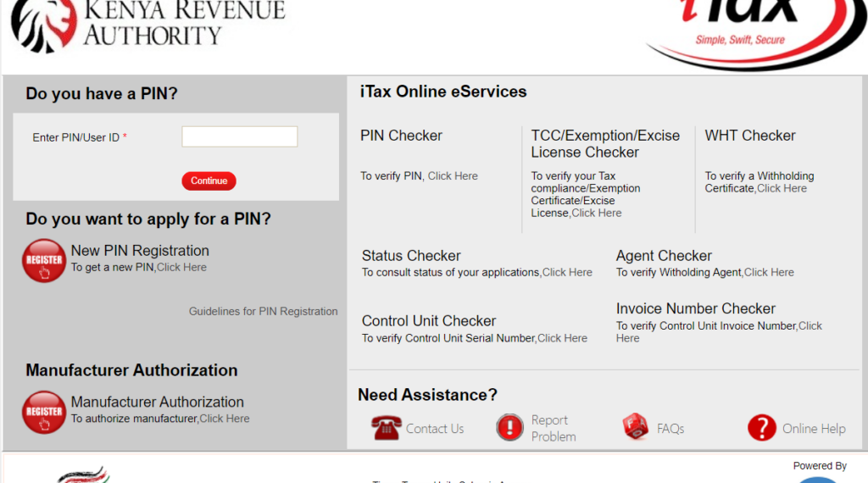Click the New PIN Registration heading
Screen dimensions: 868x483
coord(140,251)
